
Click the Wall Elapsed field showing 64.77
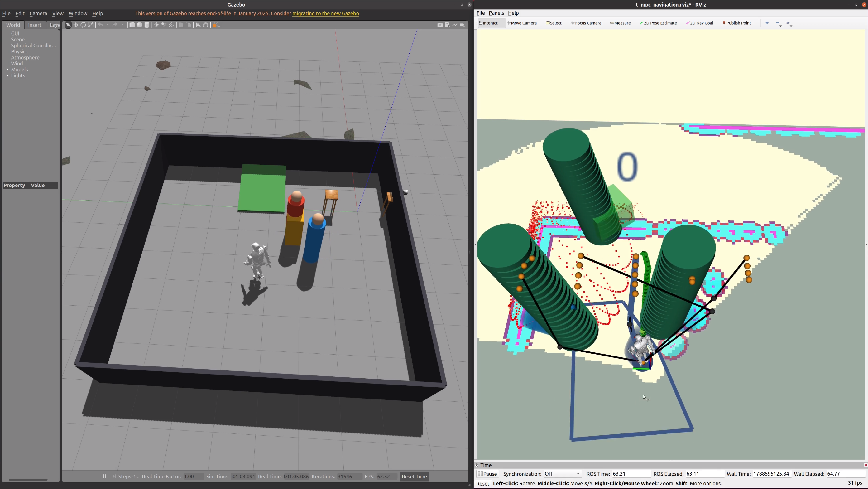(x=846, y=474)
